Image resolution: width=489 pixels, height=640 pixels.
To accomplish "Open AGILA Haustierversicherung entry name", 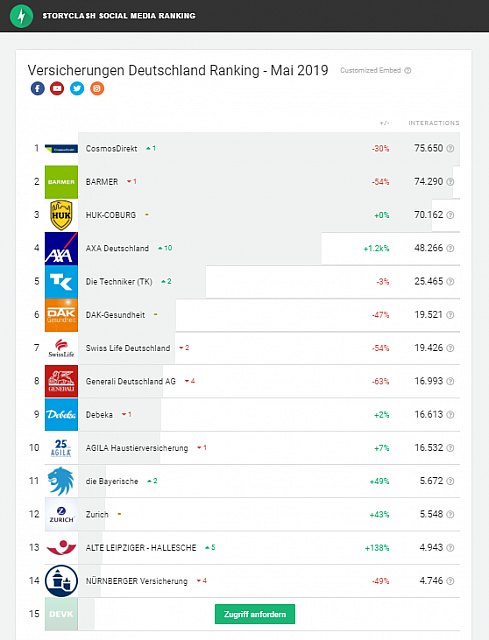I will pos(137,448).
